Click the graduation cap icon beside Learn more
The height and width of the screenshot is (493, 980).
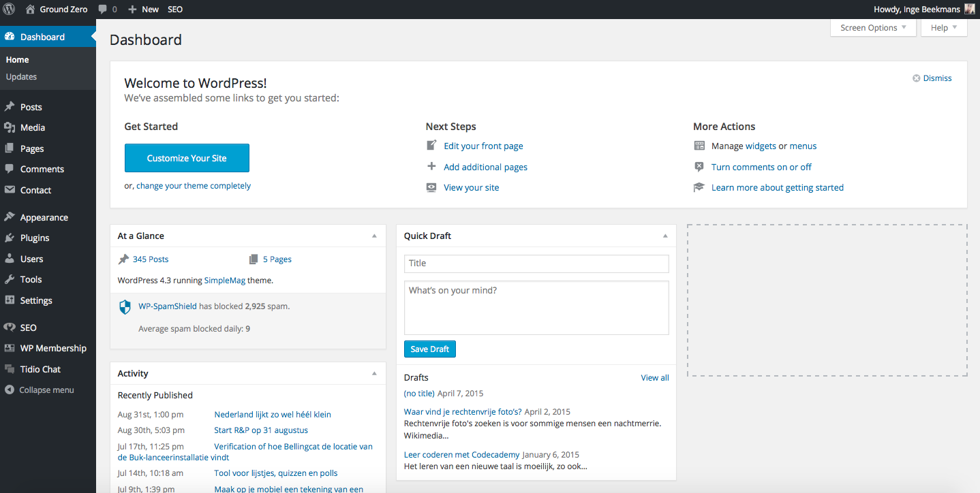tap(699, 187)
